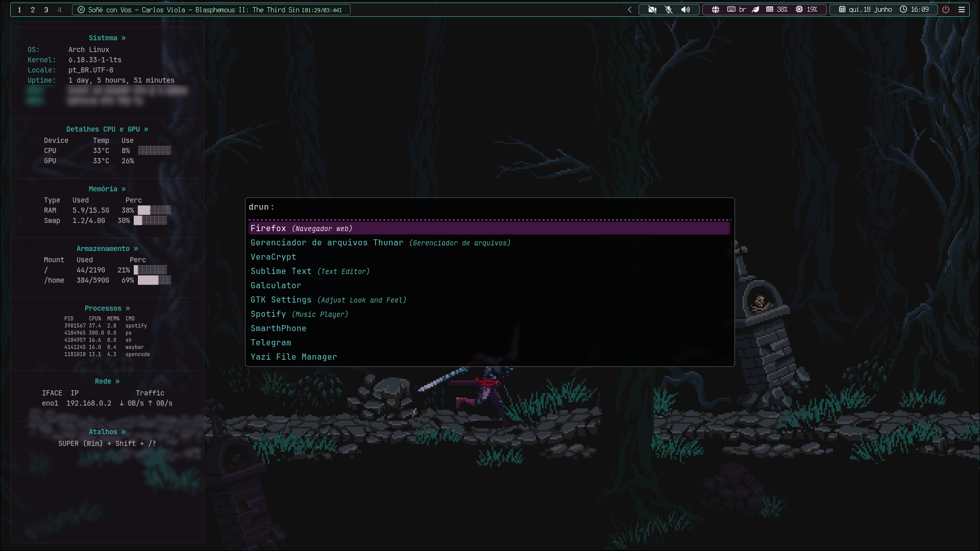Click the RAM memory 38% indicator
This screenshot has height=551, width=980.
(776, 10)
